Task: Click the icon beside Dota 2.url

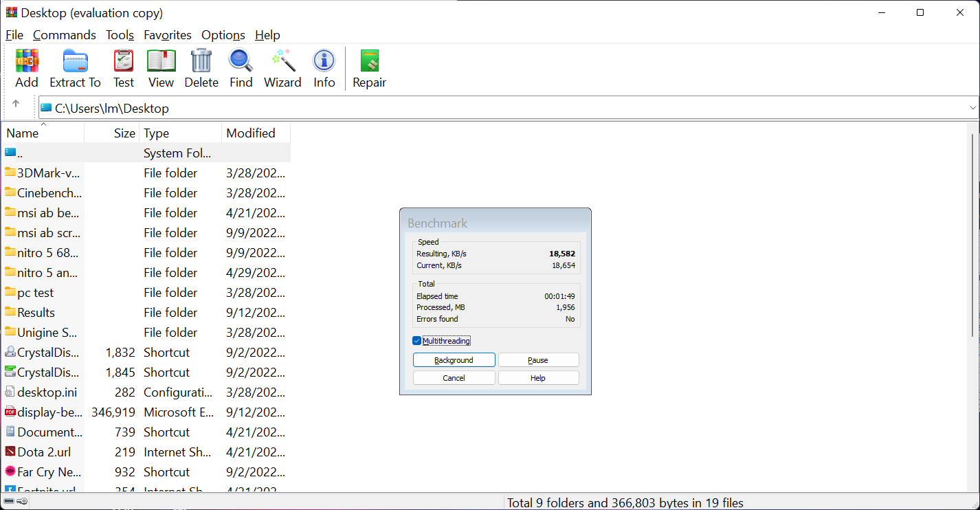Action: click(10, 452)
